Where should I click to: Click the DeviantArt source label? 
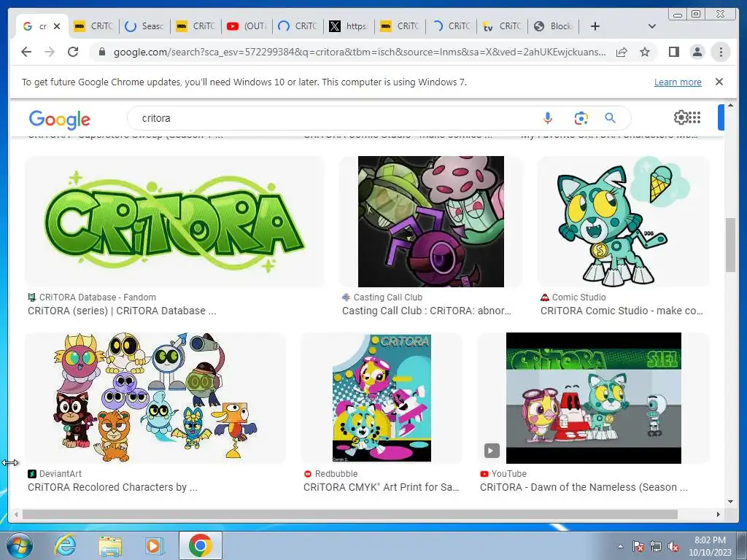60,474
